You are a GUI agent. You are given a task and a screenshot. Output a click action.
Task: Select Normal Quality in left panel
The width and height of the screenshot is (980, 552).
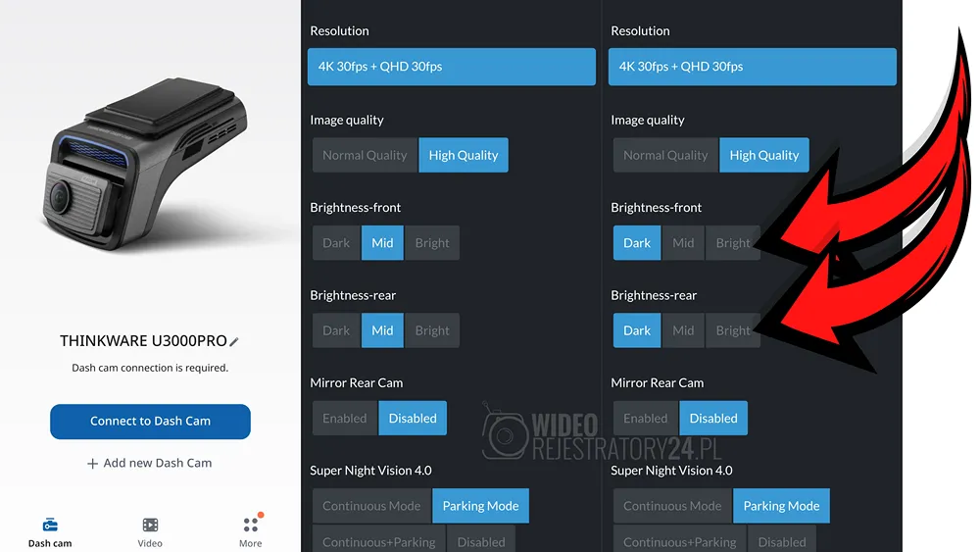[365, 155]
